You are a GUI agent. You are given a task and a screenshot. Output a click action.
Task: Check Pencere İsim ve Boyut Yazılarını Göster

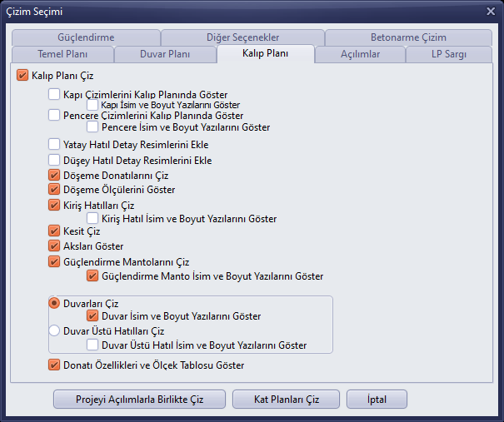(92, 127)
